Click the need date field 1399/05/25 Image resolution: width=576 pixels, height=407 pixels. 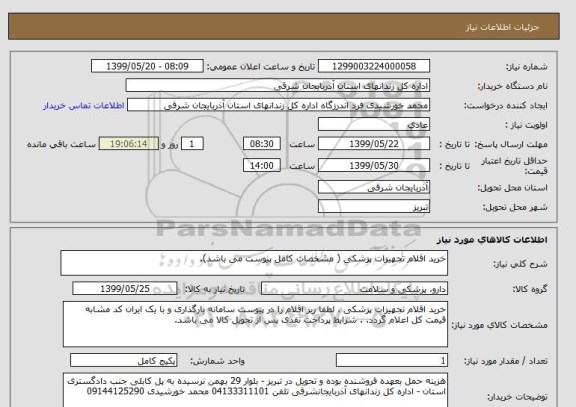coord(125,289)
